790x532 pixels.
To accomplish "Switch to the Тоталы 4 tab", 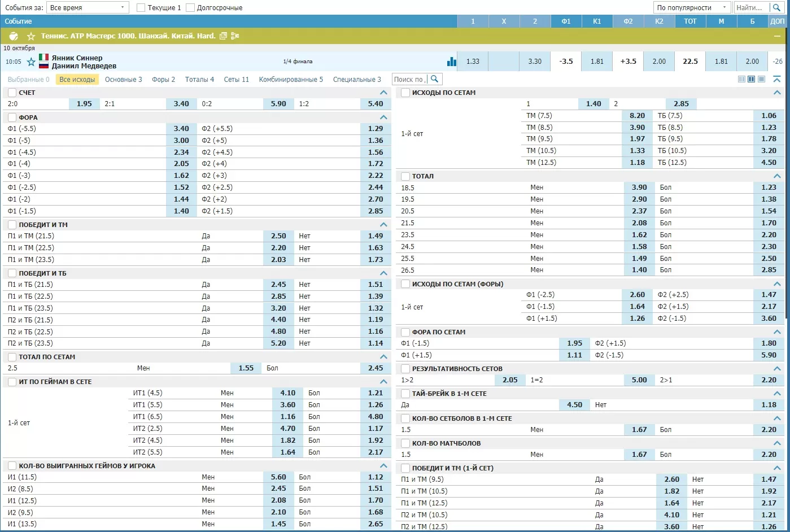I will point(199,80).
